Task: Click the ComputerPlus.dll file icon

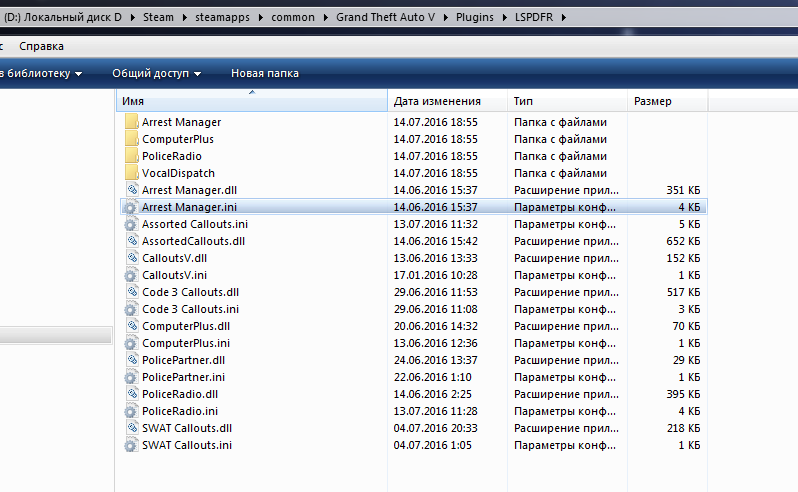Action: click(131, 326)
